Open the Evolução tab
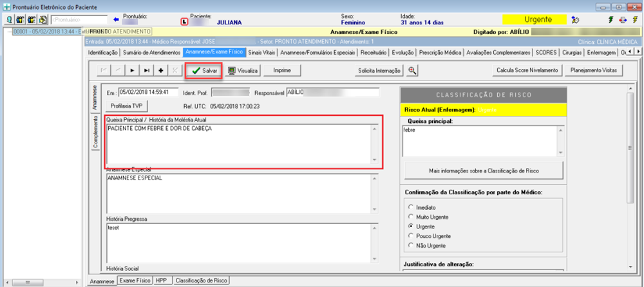 click(402, 53)
